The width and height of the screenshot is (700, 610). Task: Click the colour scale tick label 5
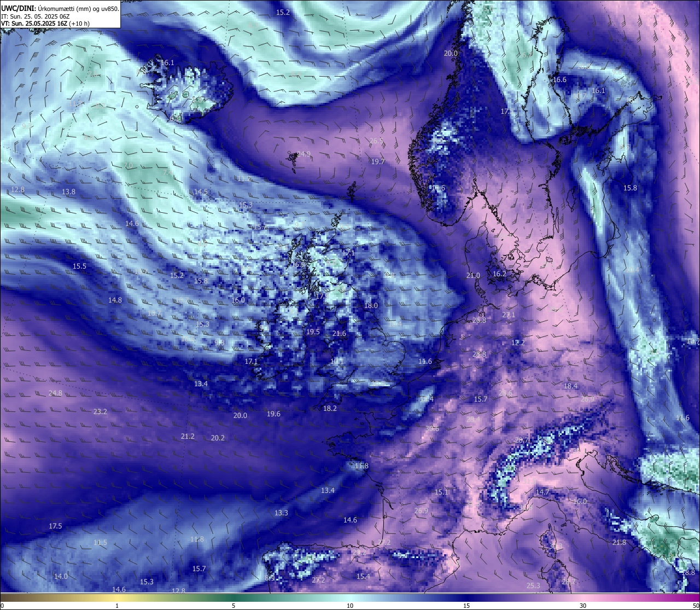point(234,605)
